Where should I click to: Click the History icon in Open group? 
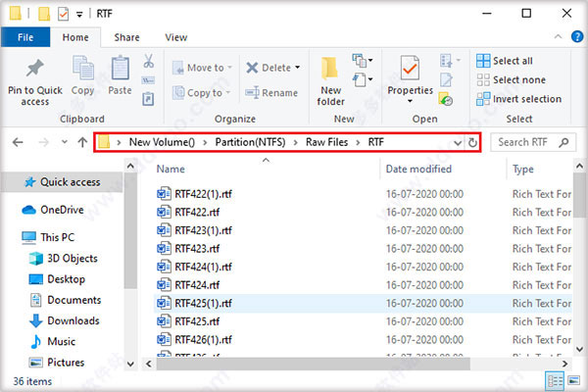pyautogui.click(x=446, y=99)
